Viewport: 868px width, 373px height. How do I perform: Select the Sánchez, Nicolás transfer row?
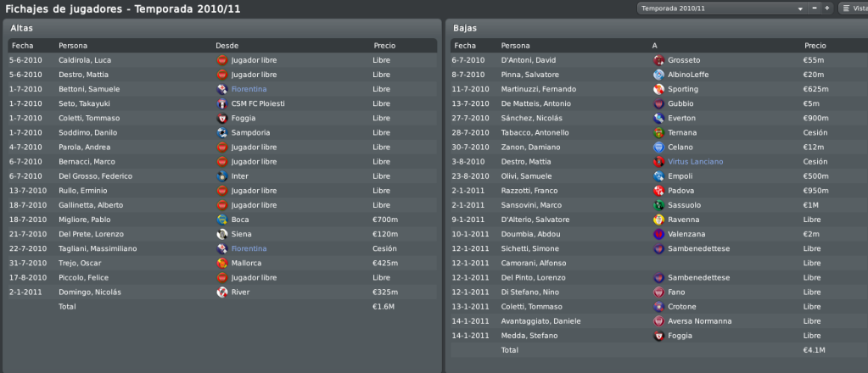(x=659, y=118)
